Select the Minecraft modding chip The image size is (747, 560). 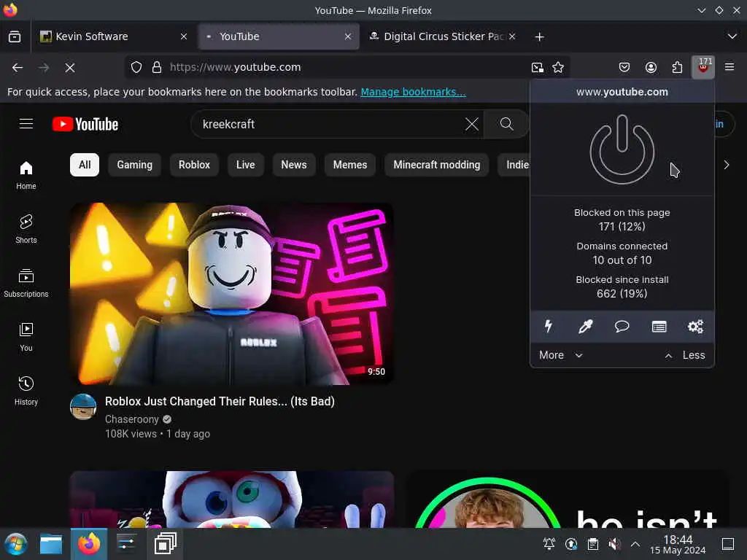click(437, 165)
